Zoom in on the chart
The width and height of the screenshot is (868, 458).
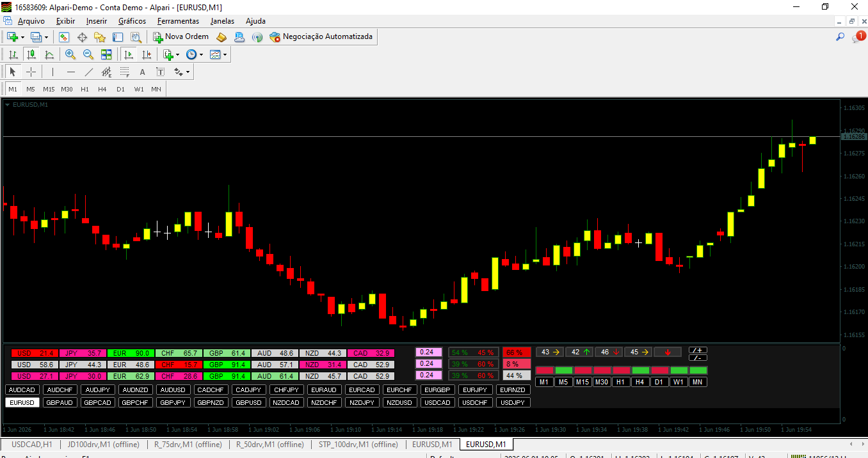(70, 54)
